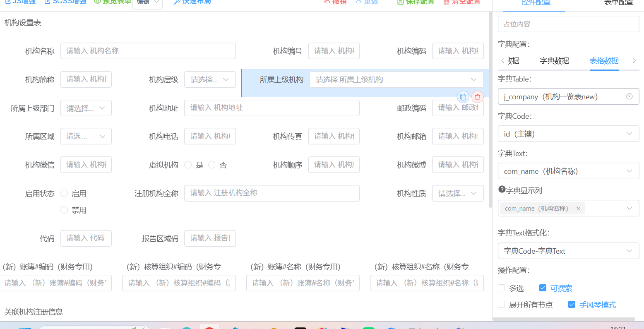
Task: Click the 保存配置 button
Action: tap(416, 2)
